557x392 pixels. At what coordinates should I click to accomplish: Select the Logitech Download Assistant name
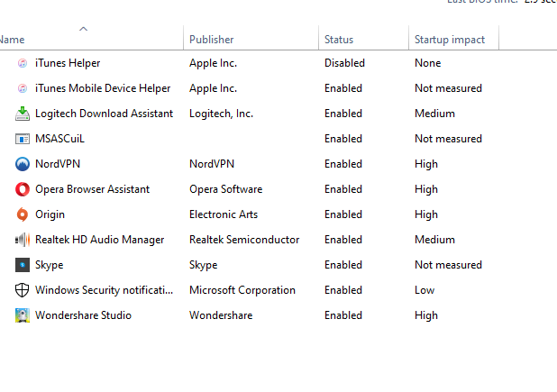tap(104, 114)
